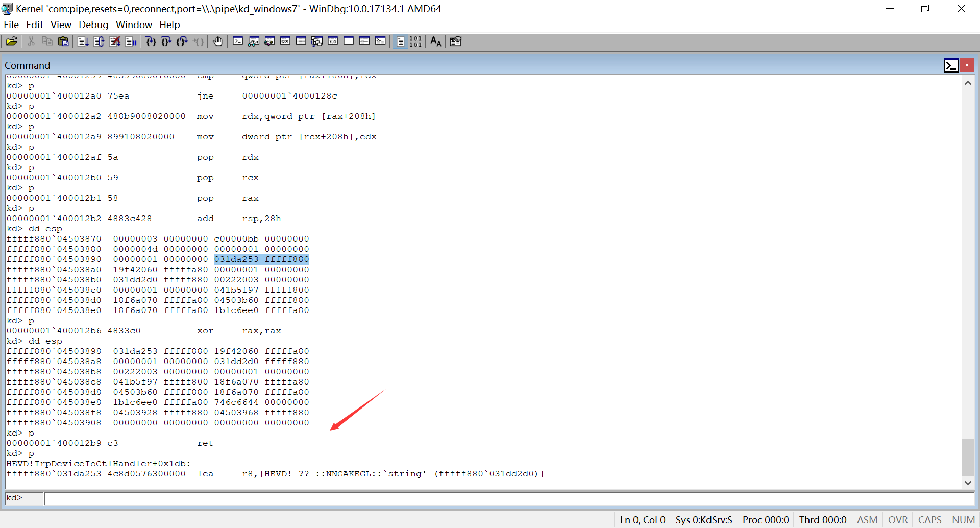Image resolution: width=980 pixels, height=528 pixels.
Task: Click the Copy toolbar icon
Action: (x=47, y=41)
